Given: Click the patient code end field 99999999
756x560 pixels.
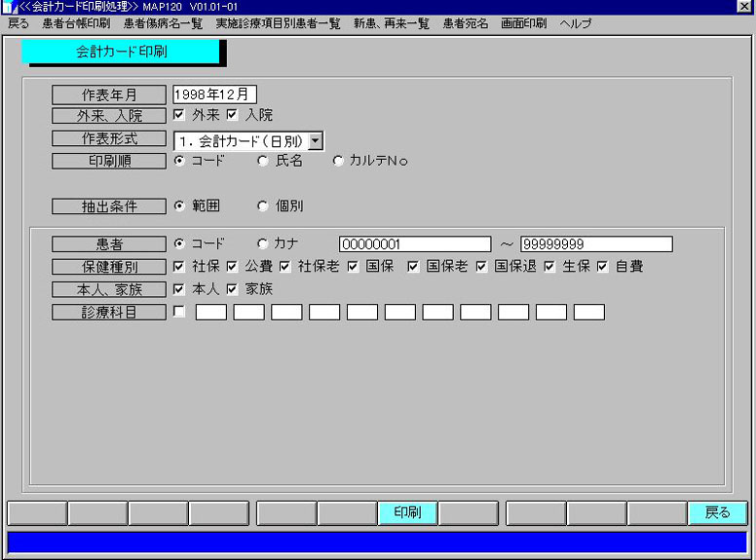Looking at the screenshot, I should point(596,244).
